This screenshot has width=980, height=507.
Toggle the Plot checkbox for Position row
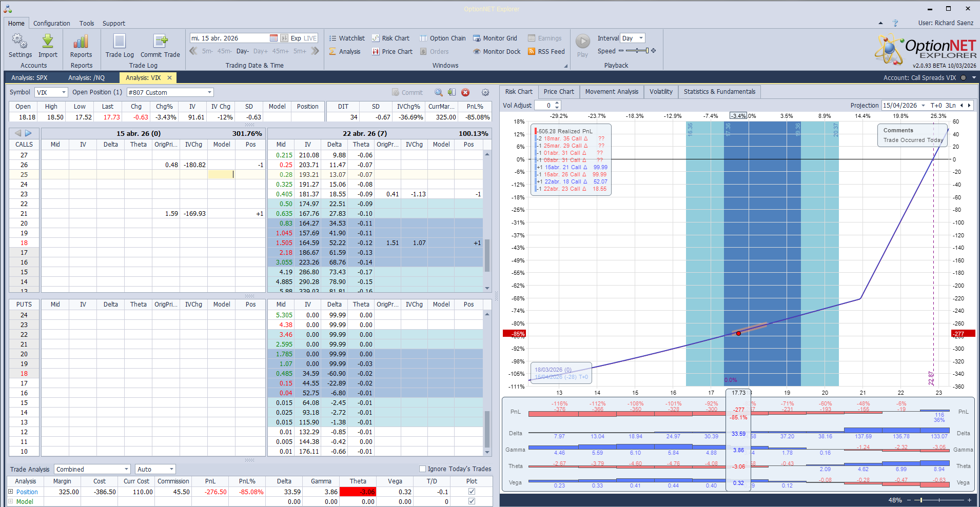click(471, 491)
